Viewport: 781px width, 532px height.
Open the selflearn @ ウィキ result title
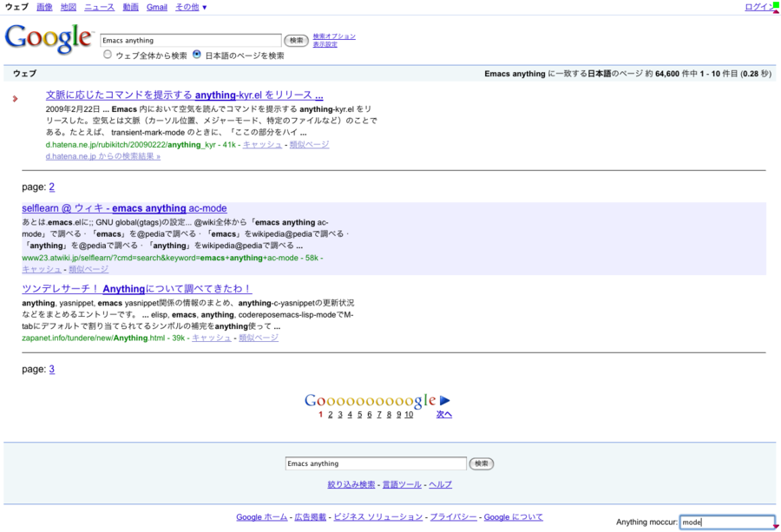pos(124,208)
